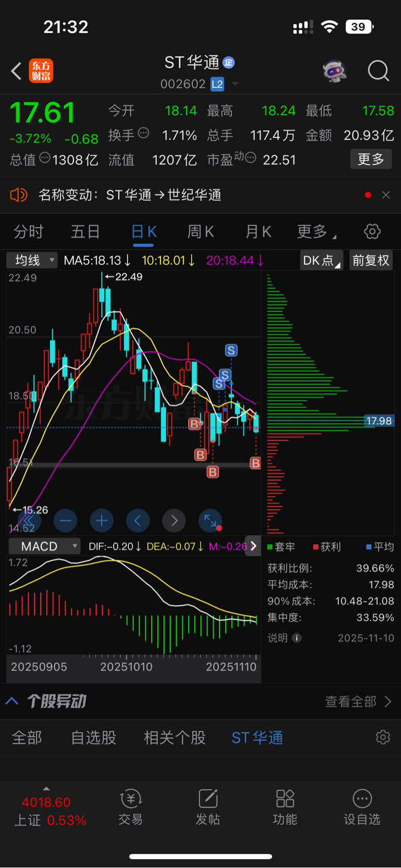This screenshot has height=868, width=401.
Task: Select the 相关个股 filter tab
Action: (175, 738)
